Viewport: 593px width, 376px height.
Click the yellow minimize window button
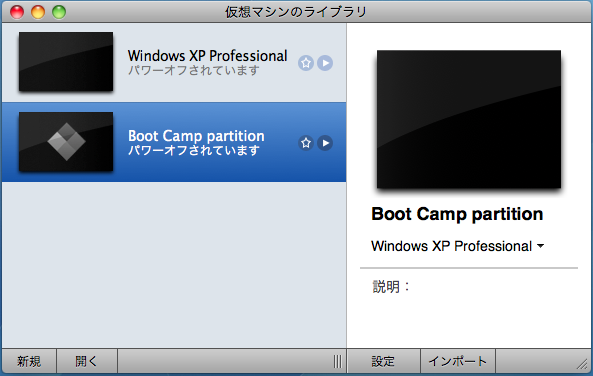click(38, 12)
